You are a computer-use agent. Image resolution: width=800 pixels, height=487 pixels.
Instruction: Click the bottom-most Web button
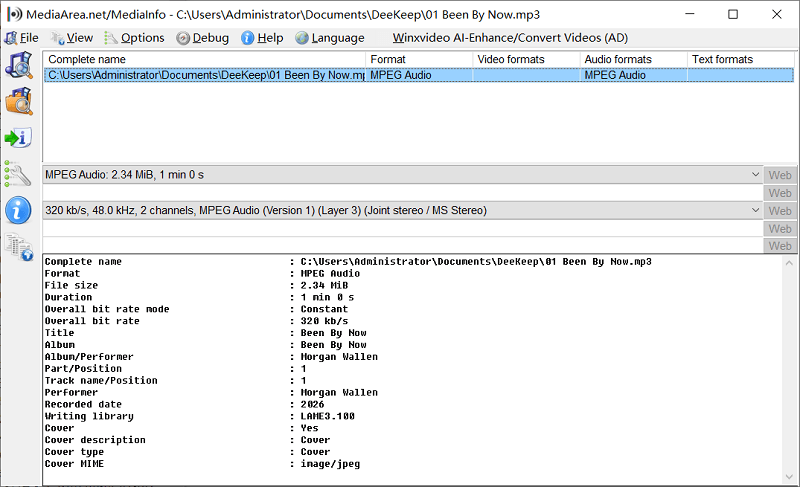(x=780, y=246)
